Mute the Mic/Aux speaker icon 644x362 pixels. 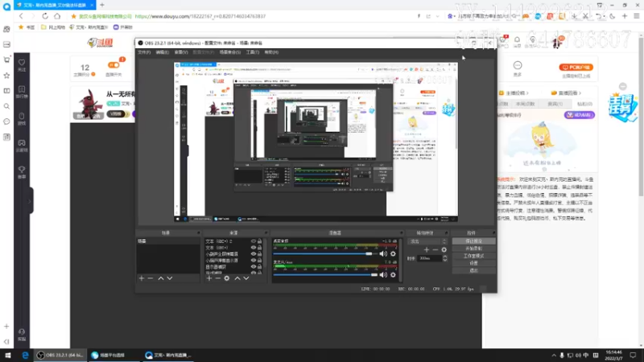pyautogui.click(x=383, y=274)
